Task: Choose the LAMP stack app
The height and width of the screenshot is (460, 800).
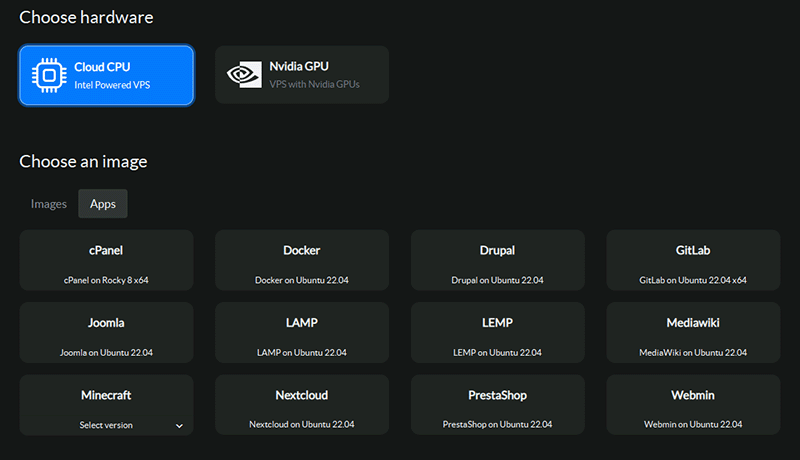Action: coord(302,333)
